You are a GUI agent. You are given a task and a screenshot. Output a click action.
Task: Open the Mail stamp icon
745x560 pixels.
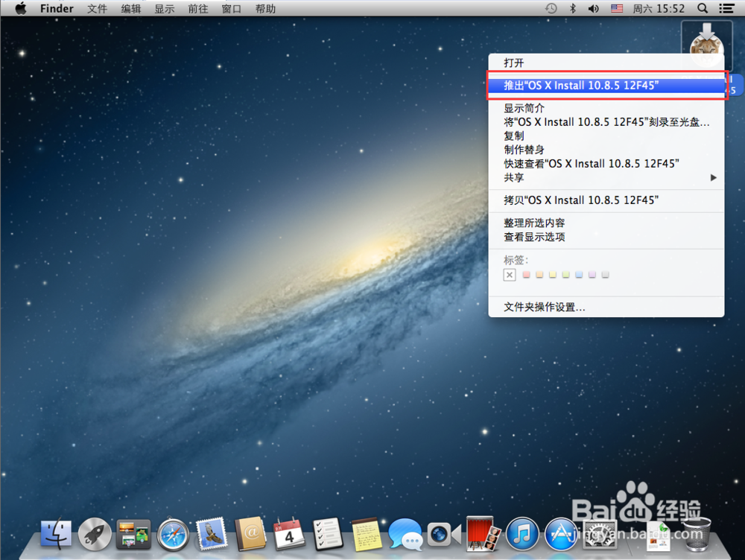pos(212,534)
